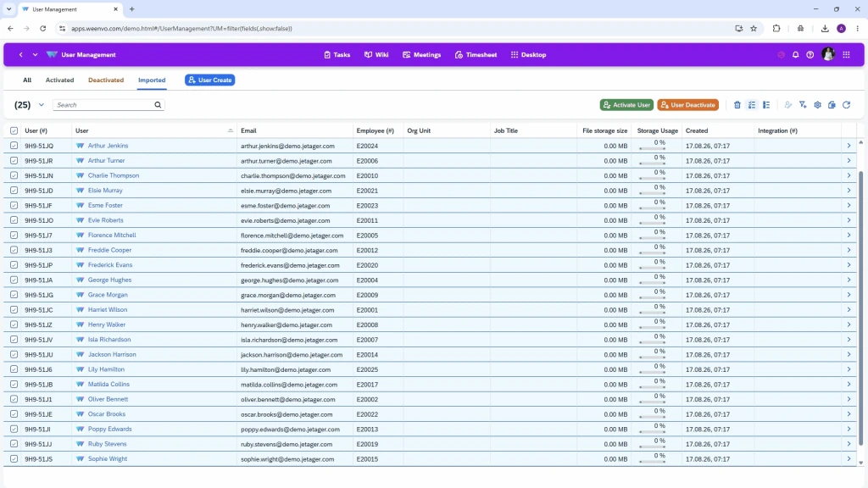Uncheck the row 9H9-51JQ checkbox

pyautogui.click(x=14, y=146)
